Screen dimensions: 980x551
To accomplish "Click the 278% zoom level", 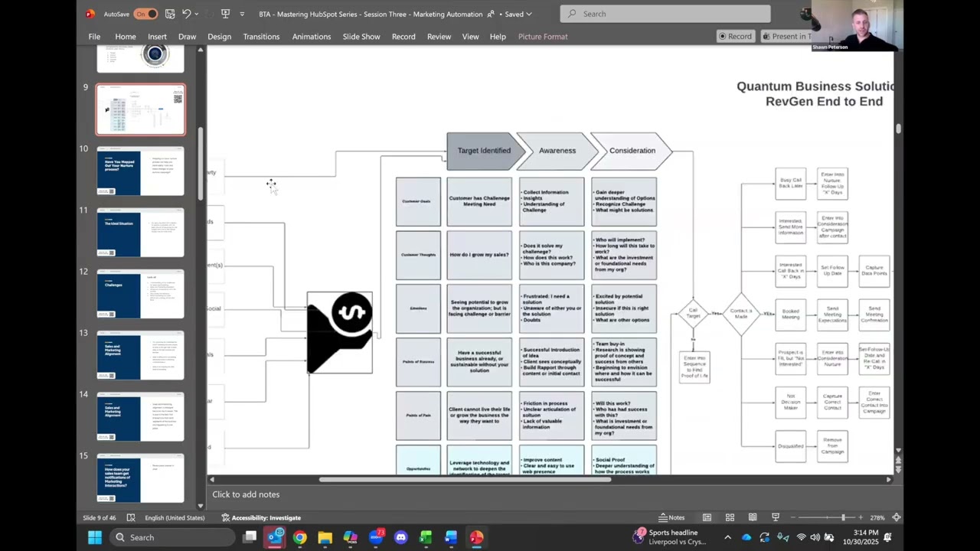I will pyautogui.click(x=877, y=517).
